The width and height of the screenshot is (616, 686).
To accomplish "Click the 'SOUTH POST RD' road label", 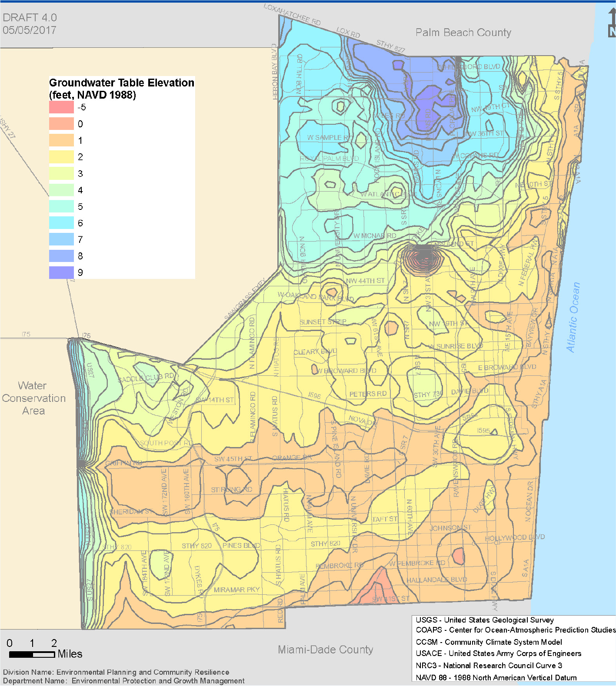I will pos(166,443).
